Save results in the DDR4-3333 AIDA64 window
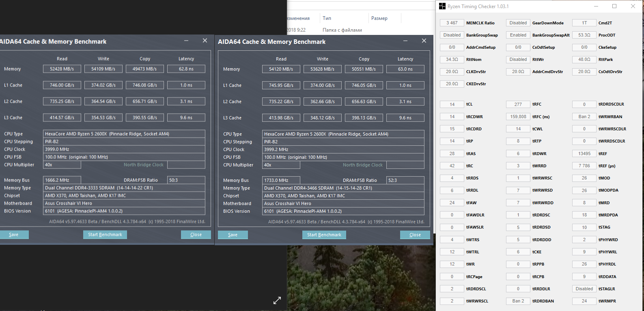 pyautogui.click(x=14, y=235)
